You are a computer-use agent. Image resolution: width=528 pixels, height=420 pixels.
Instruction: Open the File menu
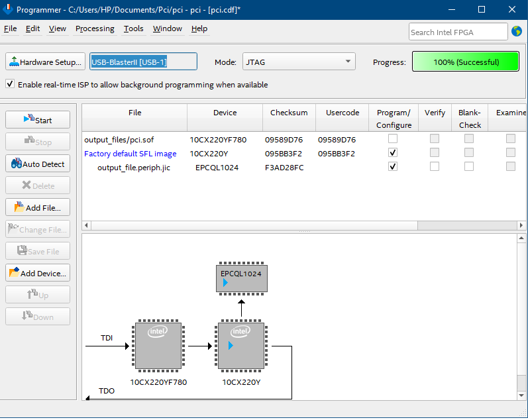[x=10, y=28]
